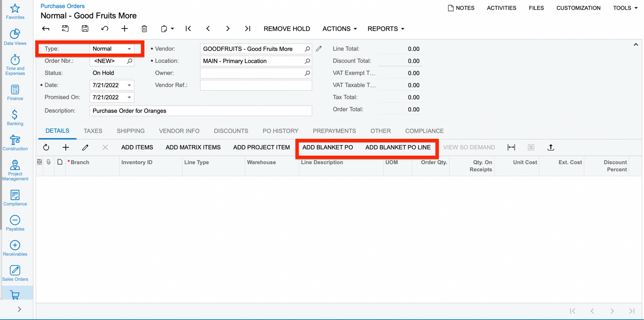Click Add Blanket PO
The height and width of the screenshot is (320, 644).
pos(328,147)
